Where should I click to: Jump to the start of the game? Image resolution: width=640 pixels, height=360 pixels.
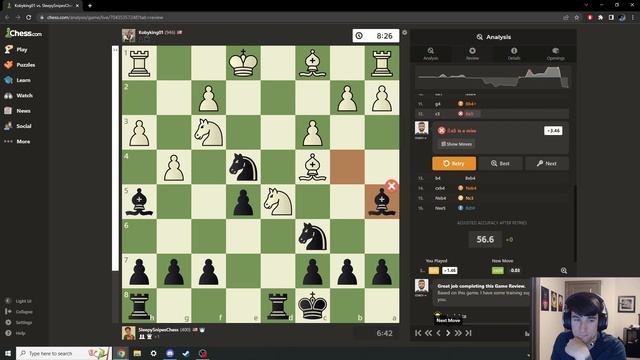[x=418, y=333]
